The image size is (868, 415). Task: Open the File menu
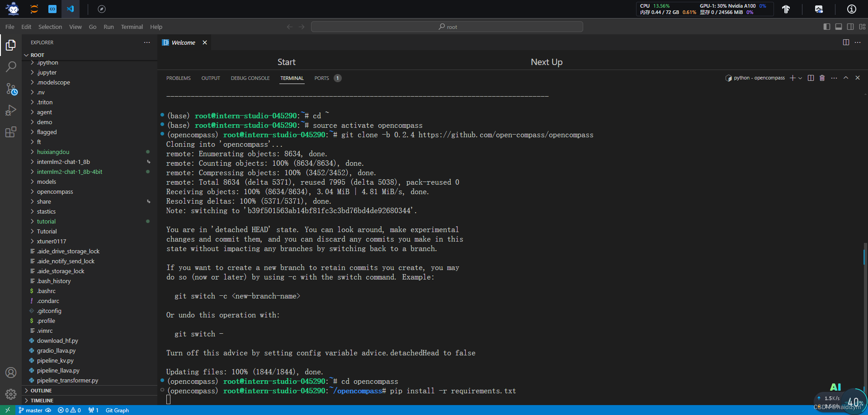[x=10, y=27]
